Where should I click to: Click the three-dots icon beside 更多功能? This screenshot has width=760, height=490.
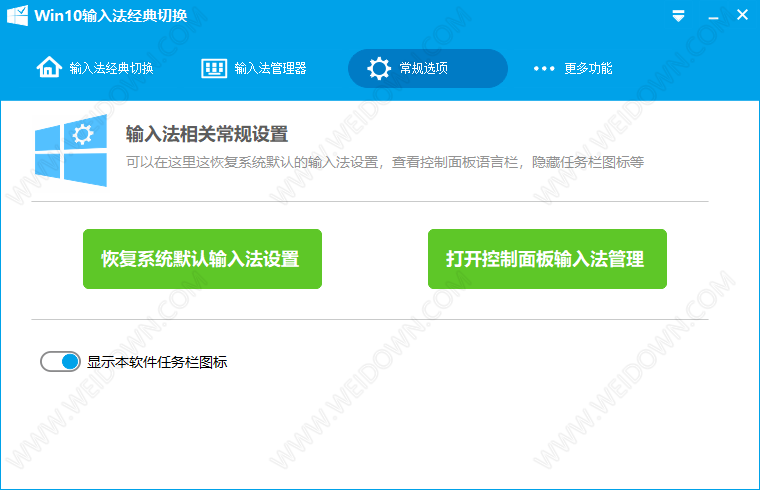point(544,68)
